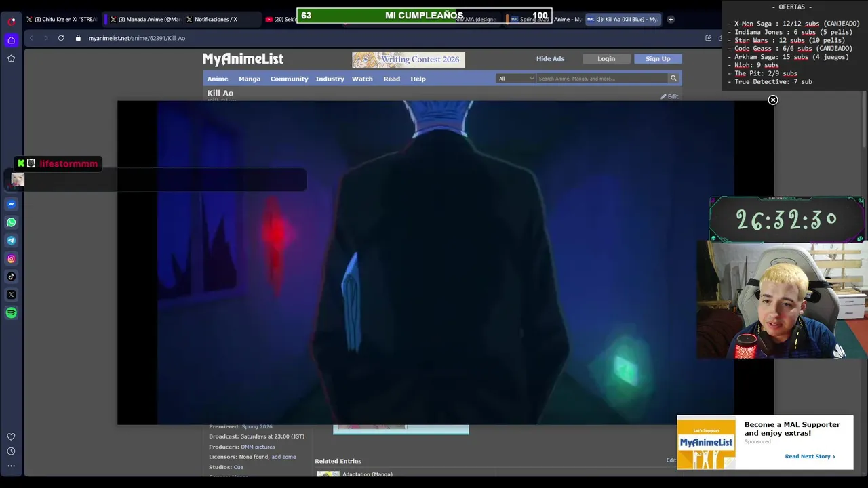Click the MyAnimeList supporter ad image
This screenshot has height=488, width=868.
pyautogui.click(x=706, y=444)
